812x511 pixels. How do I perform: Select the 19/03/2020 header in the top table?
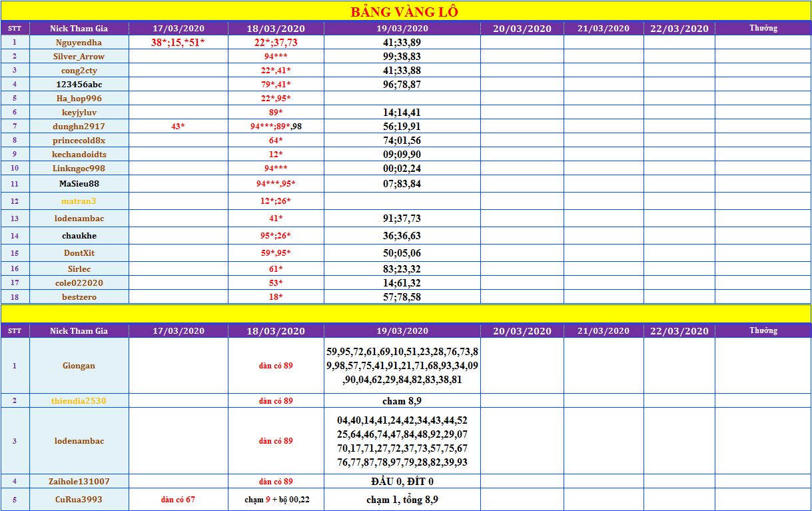(402, 28)
